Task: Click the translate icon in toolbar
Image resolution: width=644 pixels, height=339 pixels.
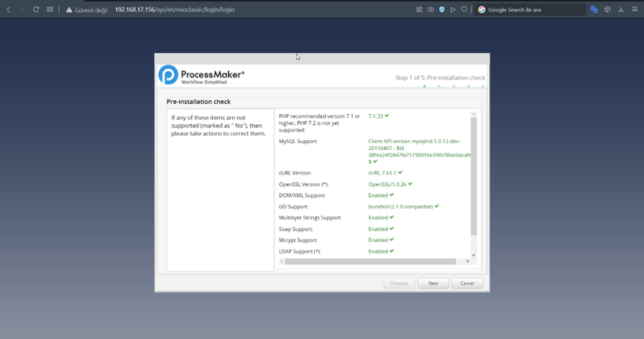Action: (x=594, y=9)
